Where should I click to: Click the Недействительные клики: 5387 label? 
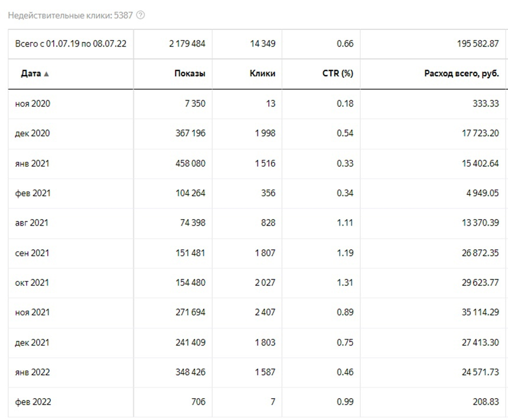[70, 15]
